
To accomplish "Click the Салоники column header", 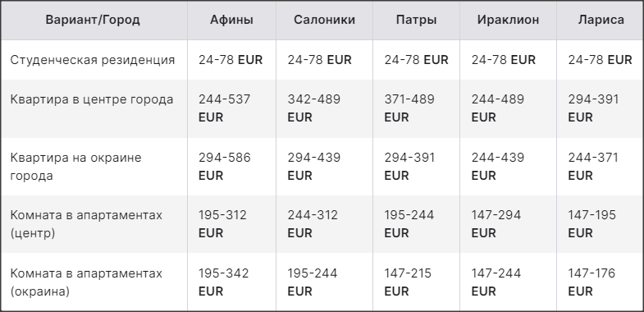I will pos(325,20).
